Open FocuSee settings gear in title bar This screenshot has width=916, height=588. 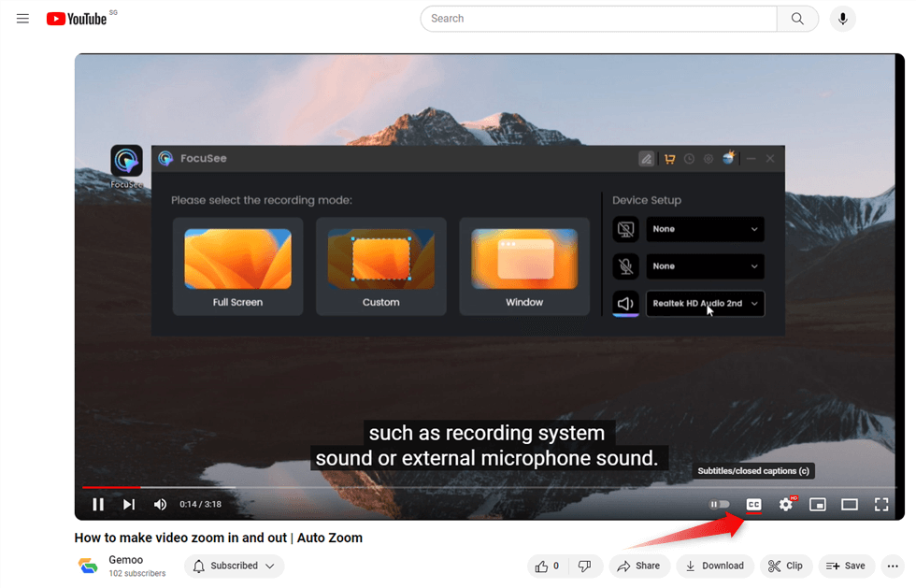pos(708,158)
